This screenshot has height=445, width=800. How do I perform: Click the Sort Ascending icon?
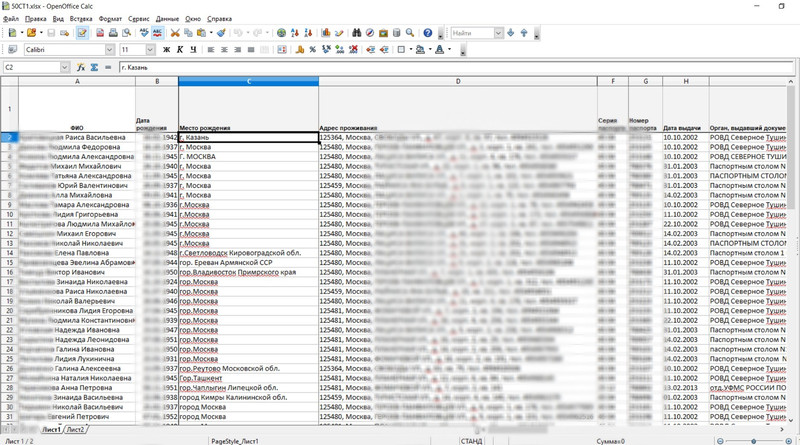[x=300, y=33]
